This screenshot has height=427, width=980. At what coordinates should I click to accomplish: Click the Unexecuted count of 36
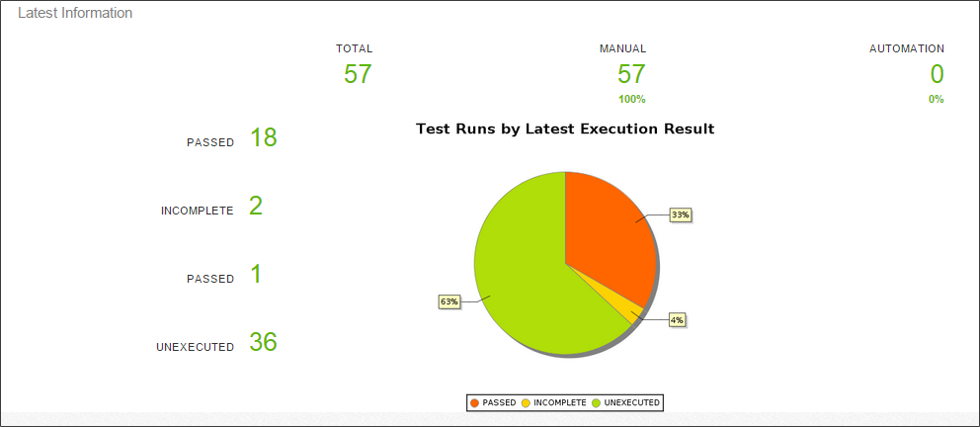263,343
